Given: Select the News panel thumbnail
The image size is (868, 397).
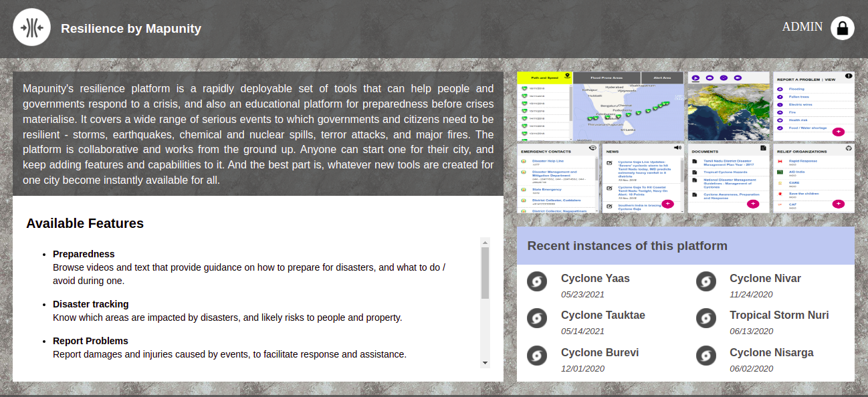Looking at the screenshot, I should pos(643,178).
